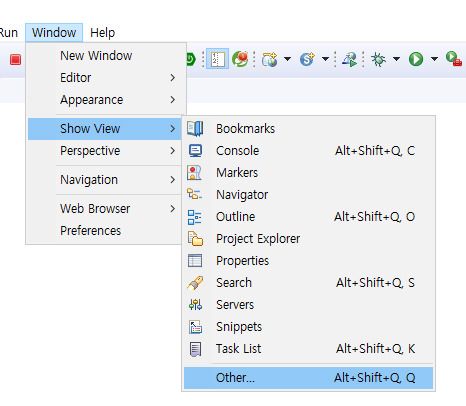Click the Servers view icon
Viewport: 466px width, 406px height.
pos(195,305)
